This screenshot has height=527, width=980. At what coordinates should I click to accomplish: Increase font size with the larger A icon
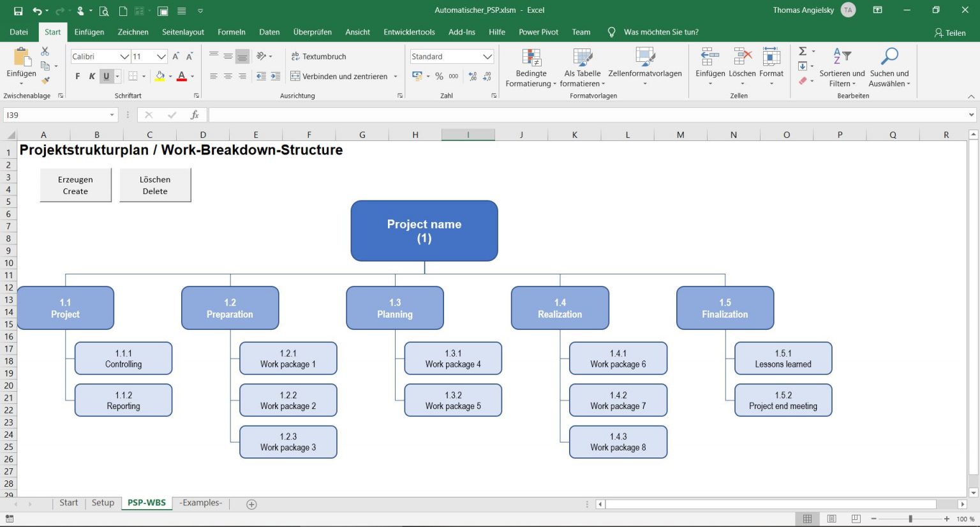point(175,56)
